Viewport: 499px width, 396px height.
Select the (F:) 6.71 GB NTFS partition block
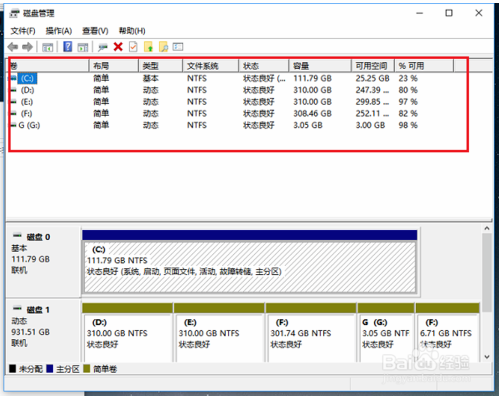448,337
